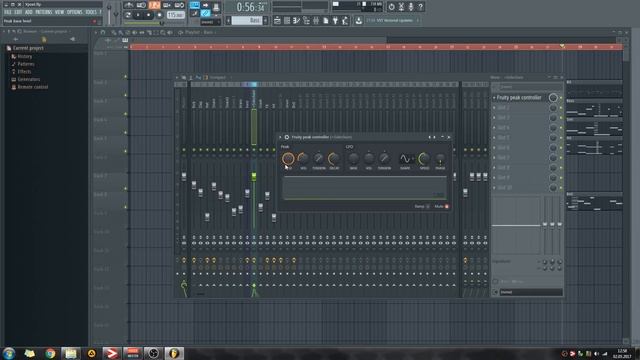Click the tempo display field
Image resolution: width=640 pixels, height=360 pixels.
tap(176, 15)
